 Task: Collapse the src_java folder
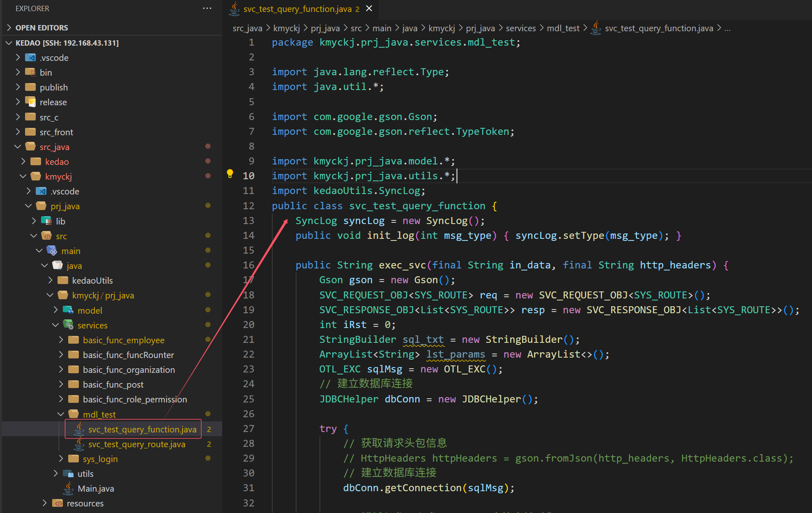coord(18,147)
